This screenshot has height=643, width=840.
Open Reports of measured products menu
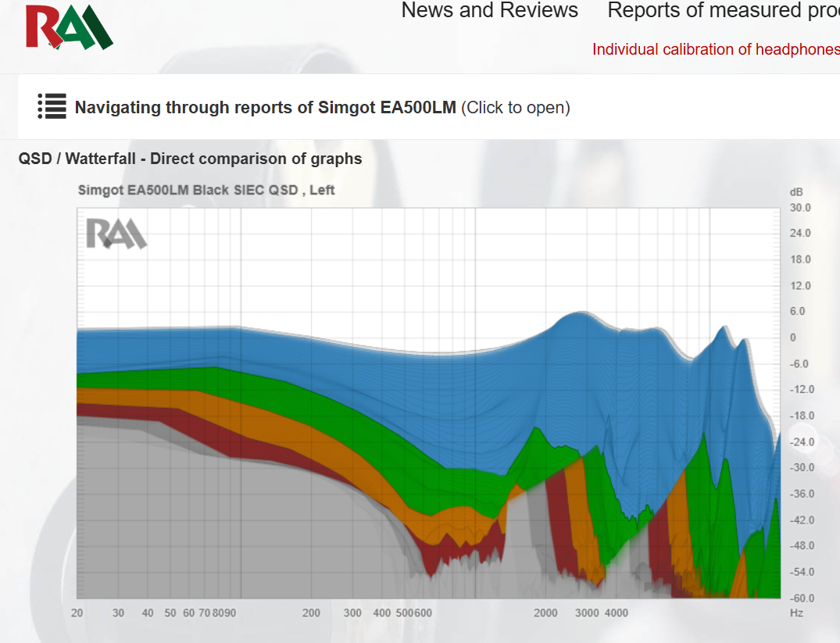point(724,10)
